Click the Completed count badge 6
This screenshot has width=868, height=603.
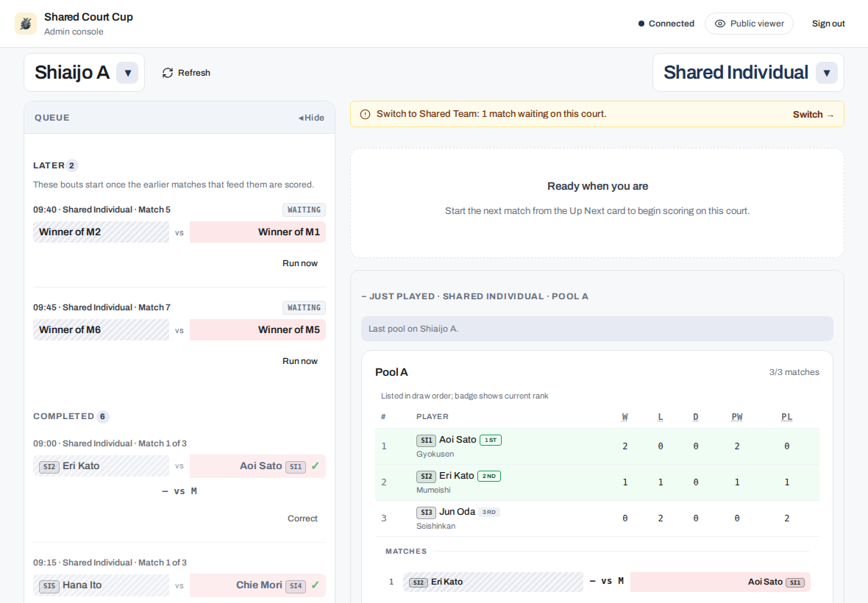click(102, 416)
